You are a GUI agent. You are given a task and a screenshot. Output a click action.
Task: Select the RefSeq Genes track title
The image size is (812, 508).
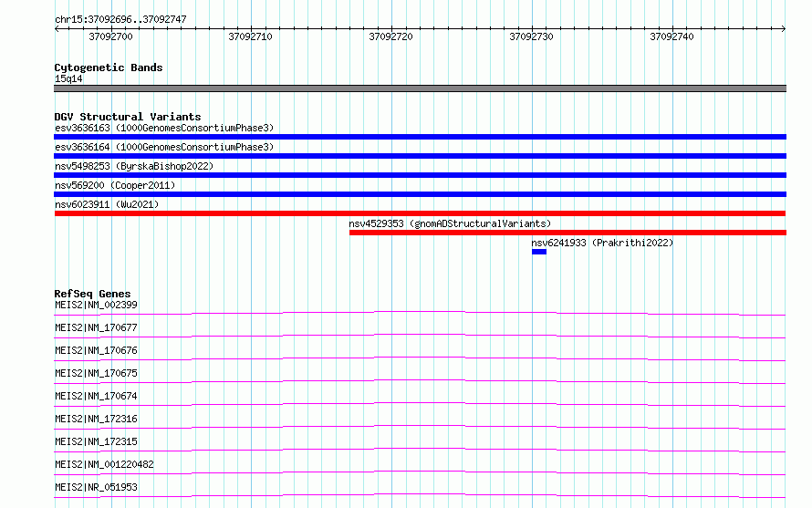click(x=92, y=294)
